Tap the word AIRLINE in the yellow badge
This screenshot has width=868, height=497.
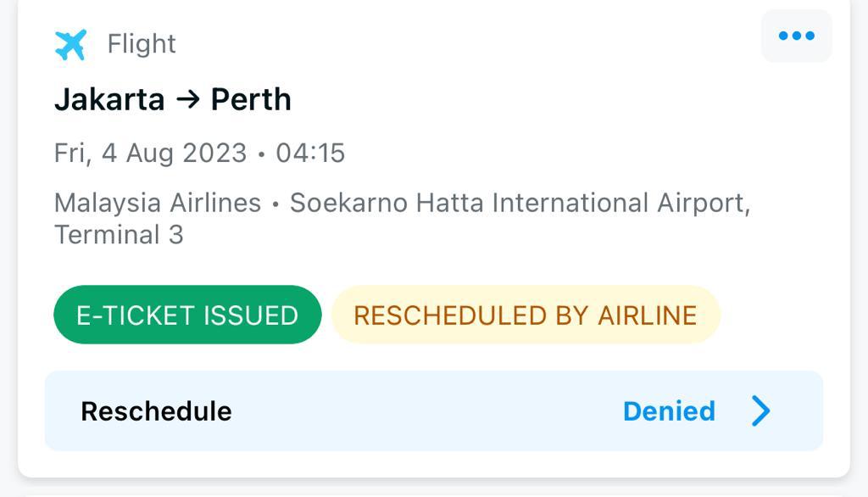648,315
